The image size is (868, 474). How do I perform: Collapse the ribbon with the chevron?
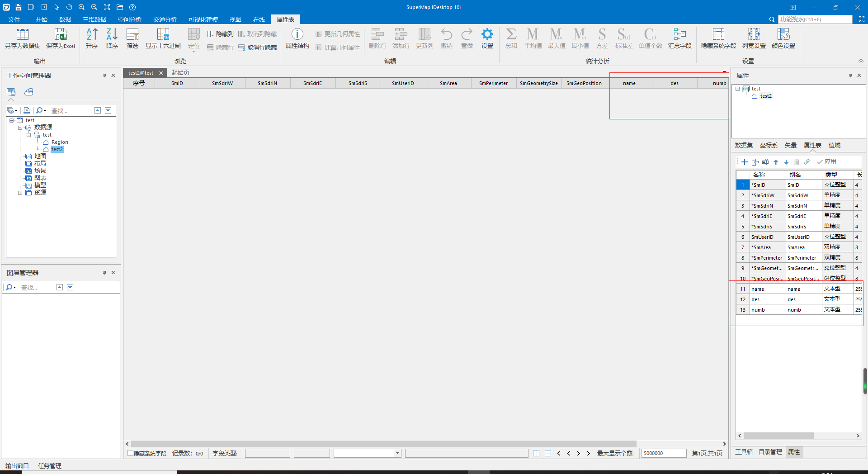tap(861, 61)
